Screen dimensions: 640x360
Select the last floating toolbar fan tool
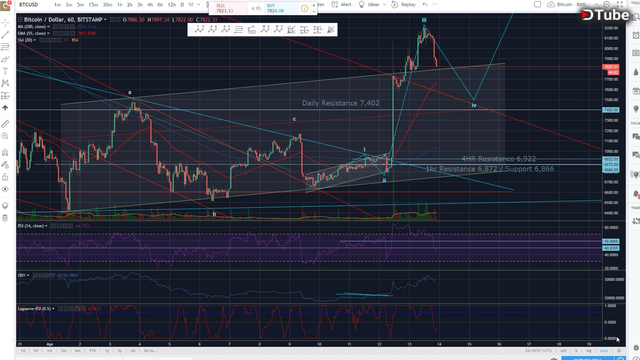pos(331,29)
